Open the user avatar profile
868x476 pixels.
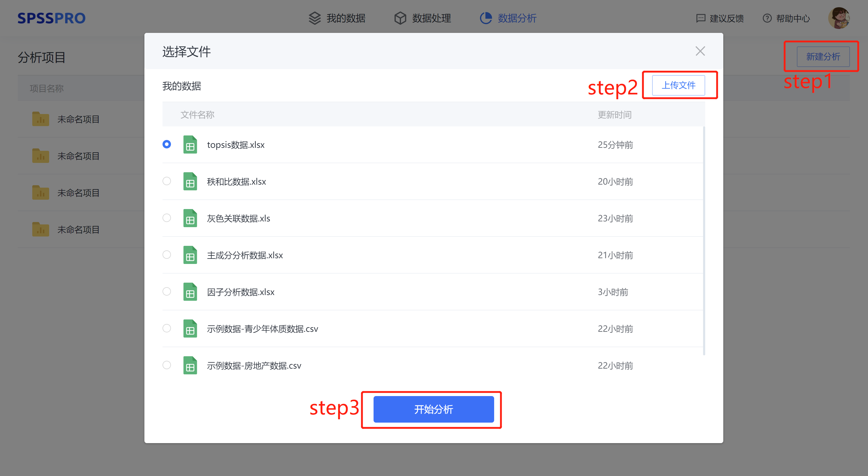coord(839,18)
